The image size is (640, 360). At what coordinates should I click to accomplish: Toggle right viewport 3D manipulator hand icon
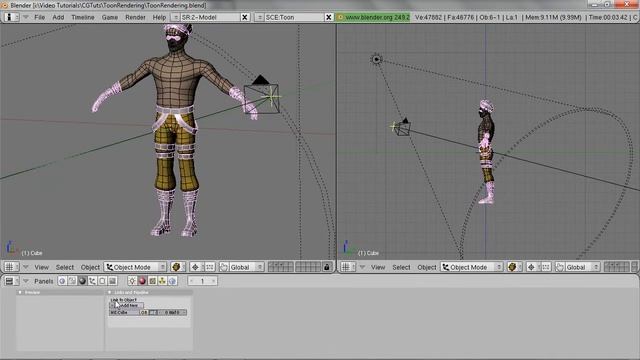point(560,267)
